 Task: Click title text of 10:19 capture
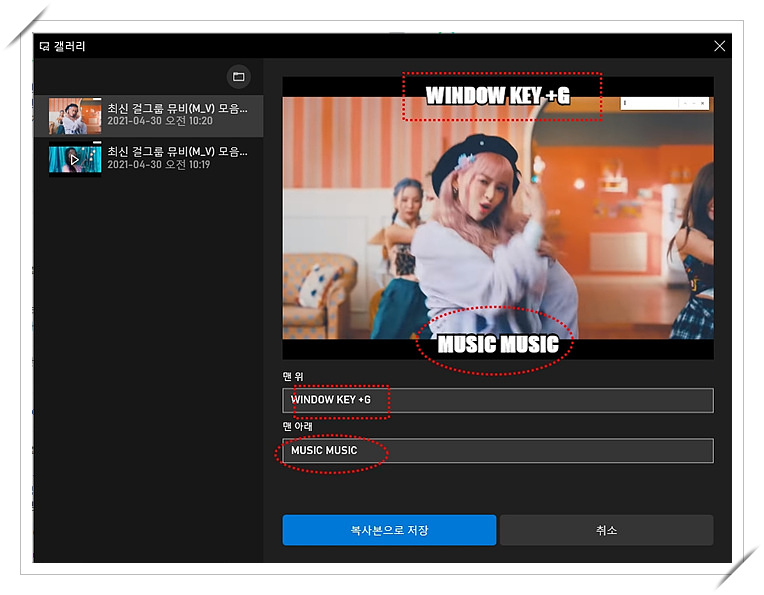pyautogui.click(x=177, y=152)
